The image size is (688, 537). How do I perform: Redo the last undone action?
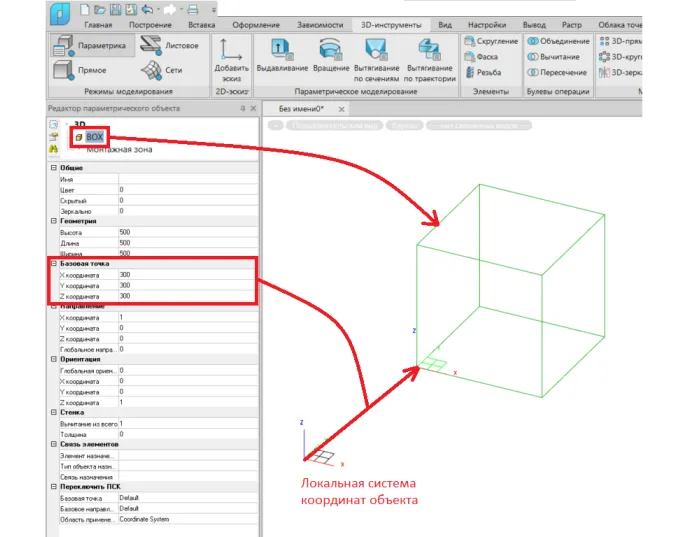[x=169, y=9]
